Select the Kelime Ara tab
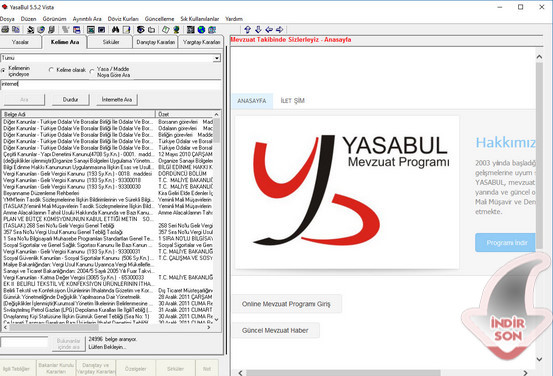 pyautogui.click(x=65, y=42)
